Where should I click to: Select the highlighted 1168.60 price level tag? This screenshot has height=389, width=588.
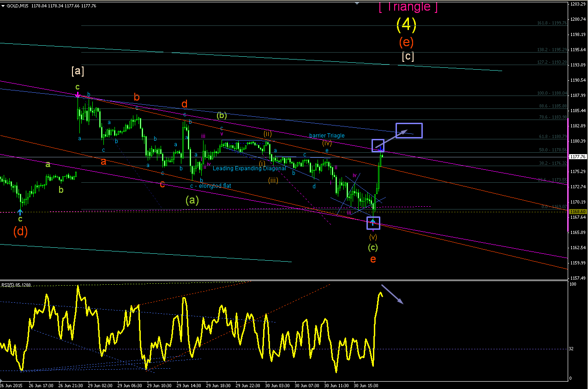tap(578, 211)
